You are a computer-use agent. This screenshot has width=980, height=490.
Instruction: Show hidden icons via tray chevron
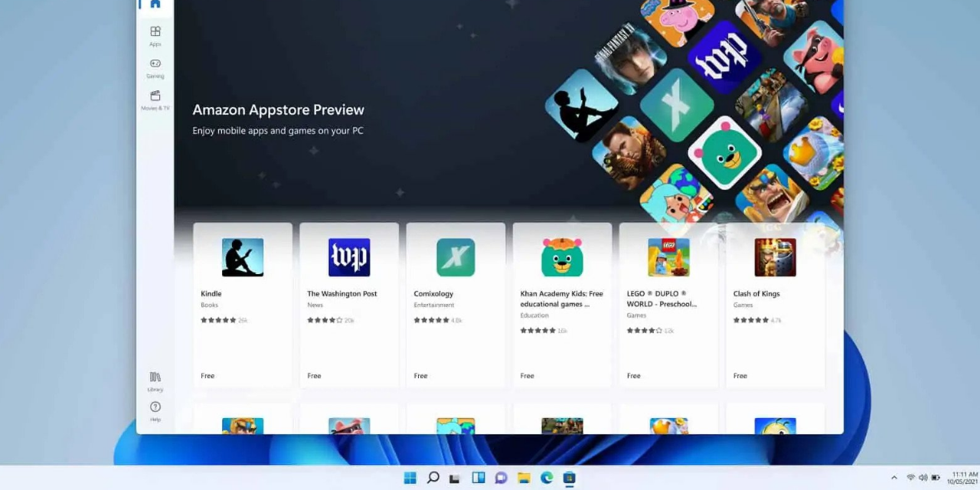point(893,478)
